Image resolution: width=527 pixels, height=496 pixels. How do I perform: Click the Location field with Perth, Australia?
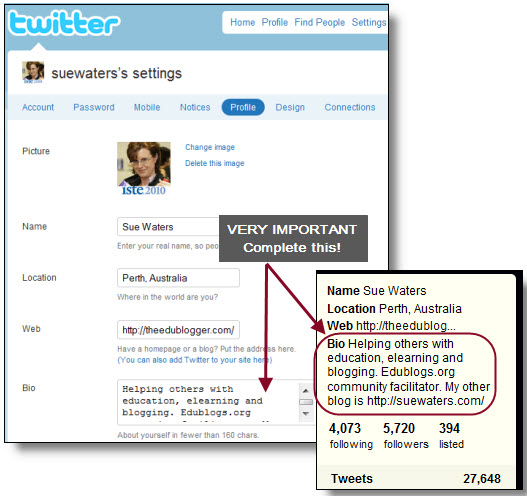click(x=178, y=278)
